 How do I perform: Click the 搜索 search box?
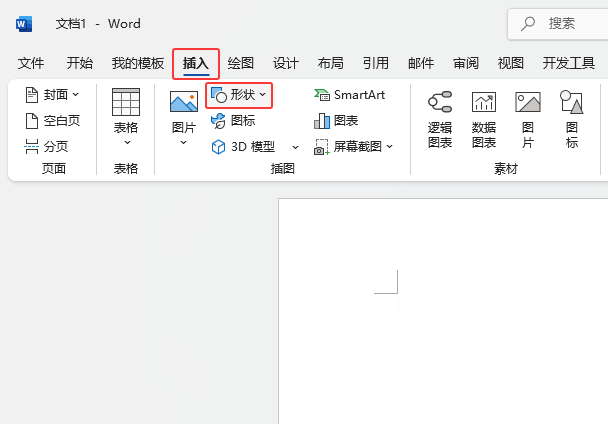(x=558, y=24)
